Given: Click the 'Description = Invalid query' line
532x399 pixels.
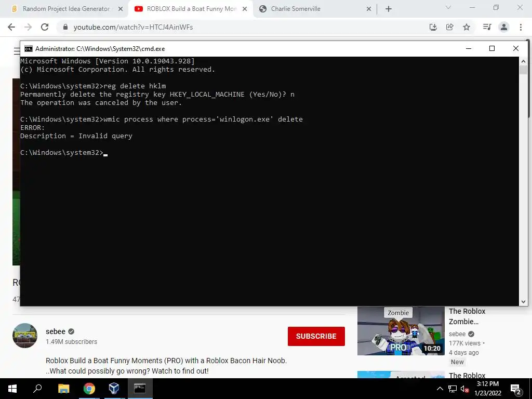Looking at the screenshot, I should 76,136.
